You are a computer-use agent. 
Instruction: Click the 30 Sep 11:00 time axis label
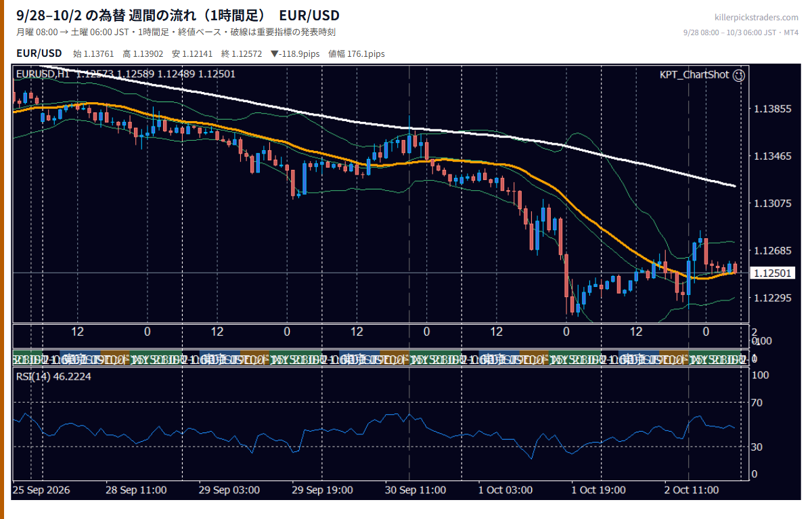coord(415,489)
